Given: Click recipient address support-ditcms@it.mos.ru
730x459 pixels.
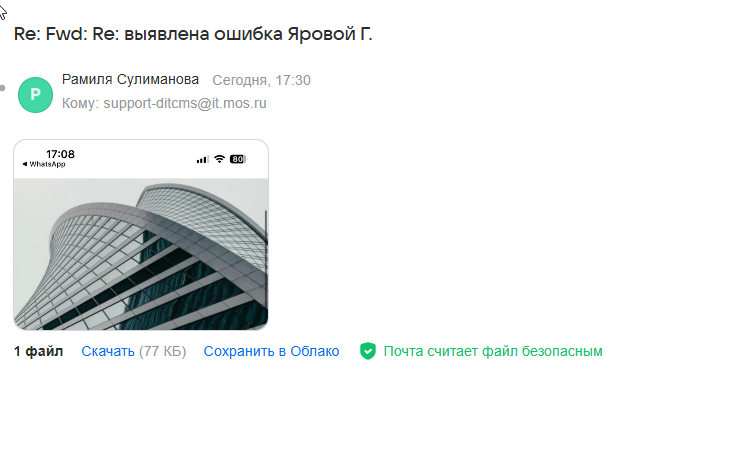Looking at the screenshot, I should [185, 103].
